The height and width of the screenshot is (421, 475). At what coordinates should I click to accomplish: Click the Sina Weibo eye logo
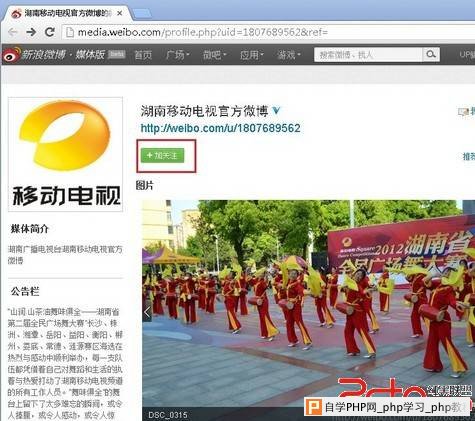coord(12,55)
